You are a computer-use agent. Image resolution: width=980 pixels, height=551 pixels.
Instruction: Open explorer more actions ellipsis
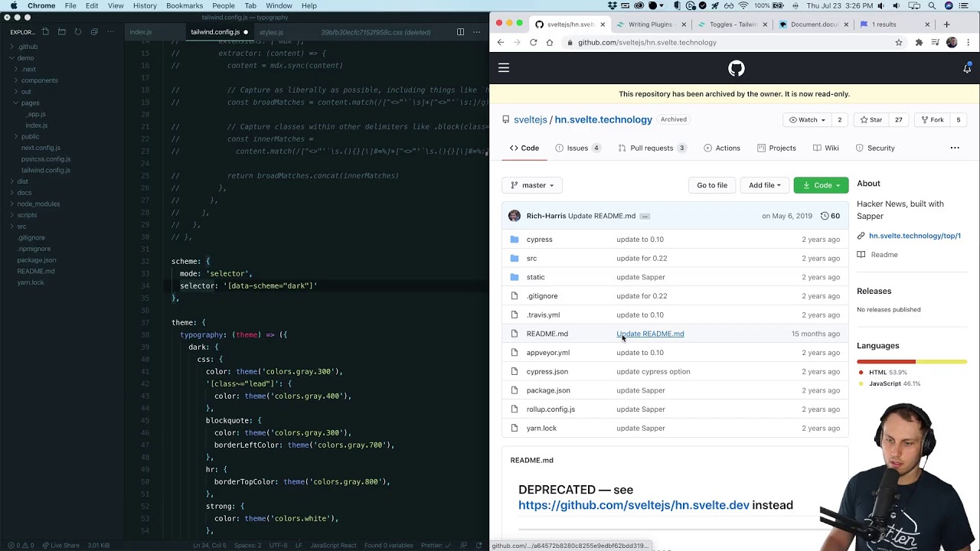[x=110, y=32]
